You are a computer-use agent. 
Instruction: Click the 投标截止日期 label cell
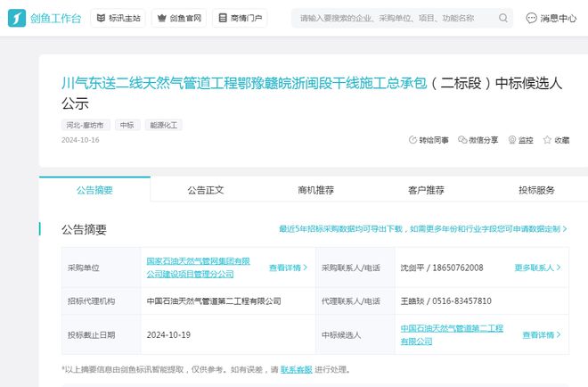coord(102,334)
